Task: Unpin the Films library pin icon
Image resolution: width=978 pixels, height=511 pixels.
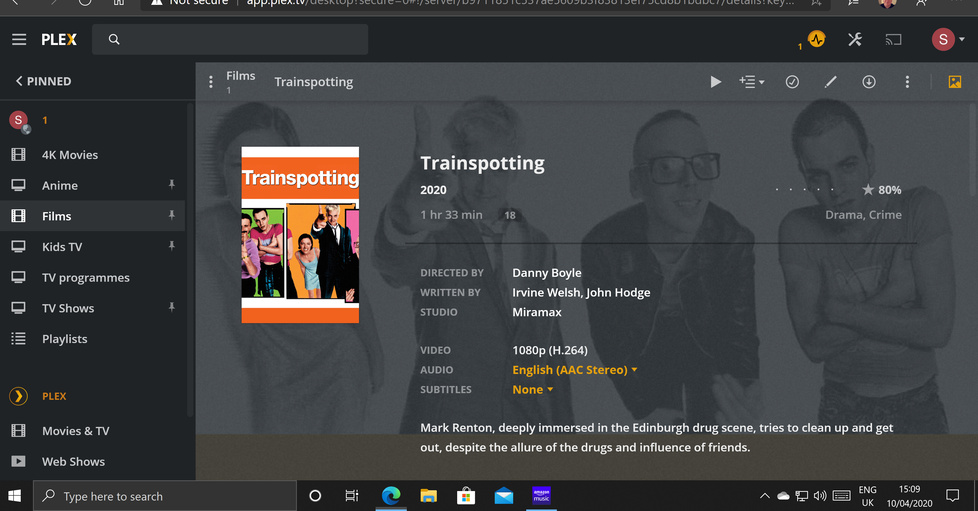Action: 172,215
